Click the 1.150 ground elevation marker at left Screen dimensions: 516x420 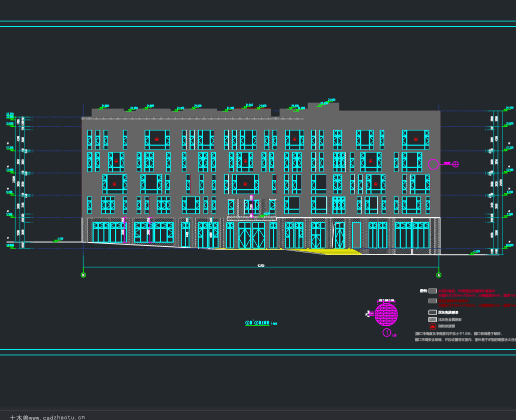(59, 239)
